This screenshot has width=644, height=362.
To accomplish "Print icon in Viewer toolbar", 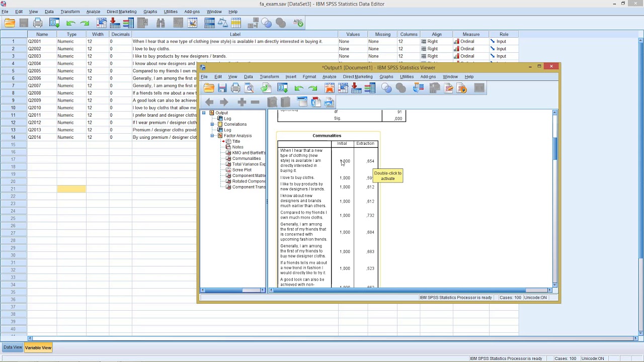I will pyautogui.click(x=235, y=88).
